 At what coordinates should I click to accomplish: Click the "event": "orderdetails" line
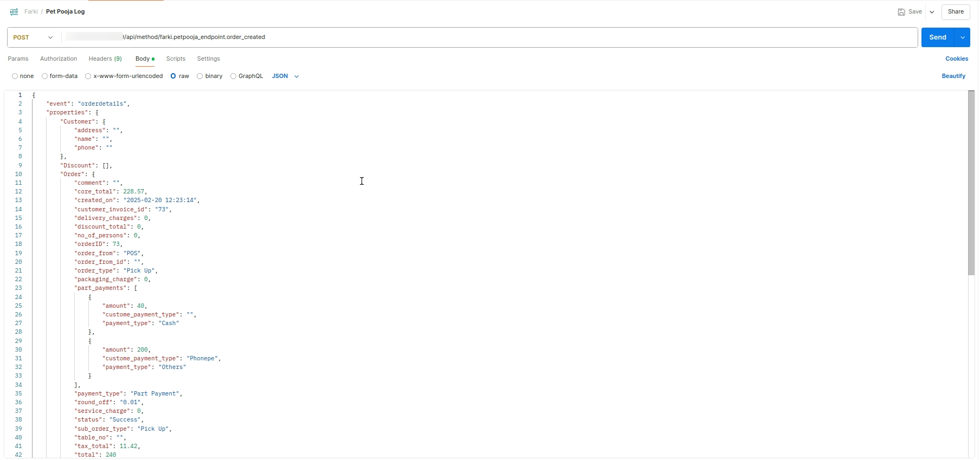point(88,104)
